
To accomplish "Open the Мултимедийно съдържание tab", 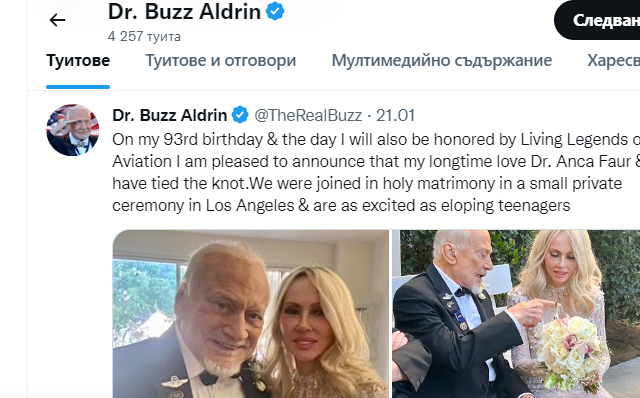I will [x=442, y=61].
